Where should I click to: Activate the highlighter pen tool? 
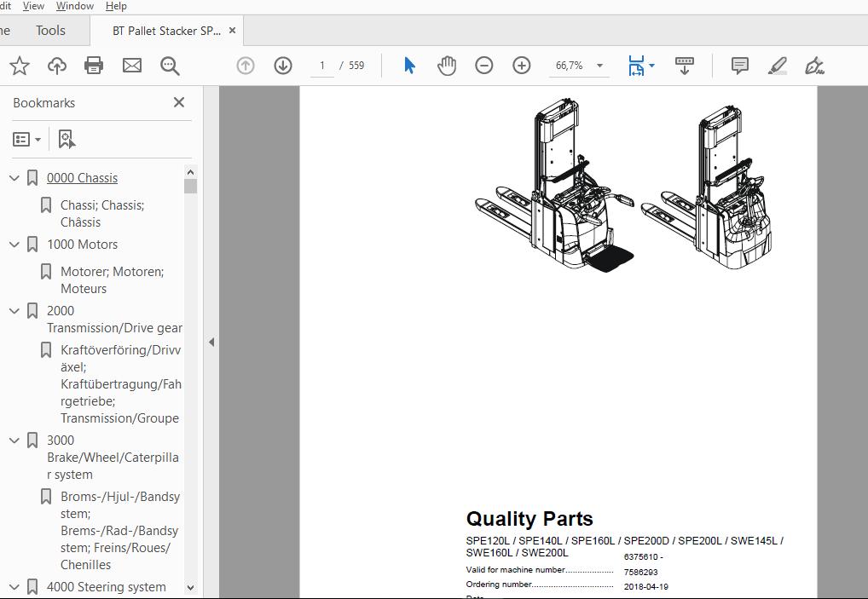[777, 66]
